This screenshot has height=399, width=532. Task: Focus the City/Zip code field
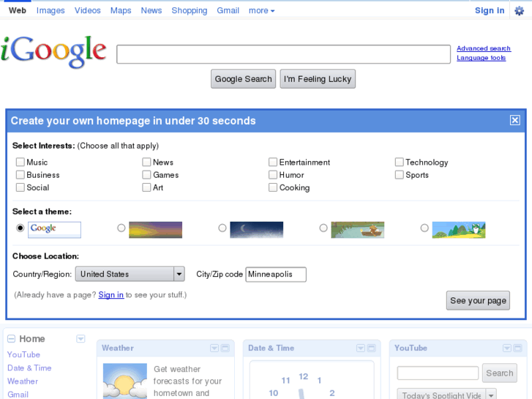point(276,275)
